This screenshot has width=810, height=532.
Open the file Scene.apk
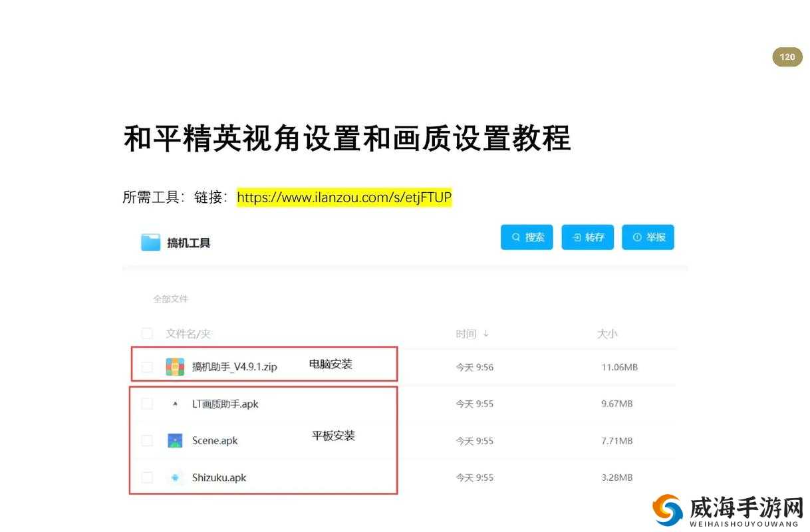click(x=215, y=440)
